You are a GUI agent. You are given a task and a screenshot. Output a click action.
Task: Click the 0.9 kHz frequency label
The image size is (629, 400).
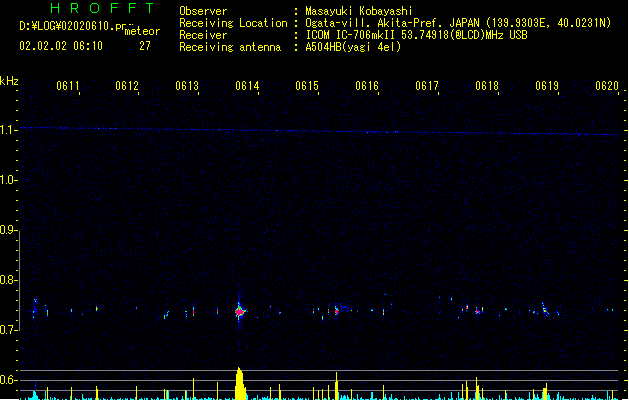pyautogui.click(x=9, y=230)
